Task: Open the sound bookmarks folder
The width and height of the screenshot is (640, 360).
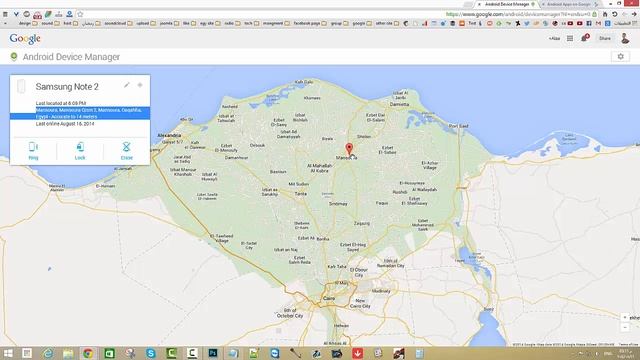Action: [x=51, y=24]
